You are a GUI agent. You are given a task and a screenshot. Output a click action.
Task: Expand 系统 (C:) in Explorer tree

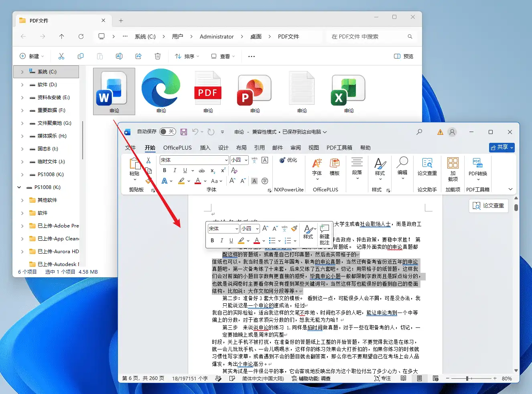tap(22, 72)
